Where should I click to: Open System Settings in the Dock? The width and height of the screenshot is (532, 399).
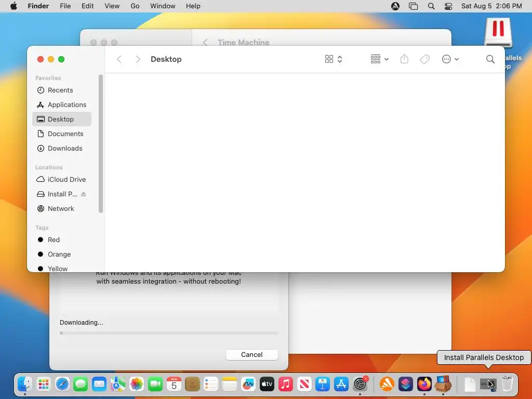point(360,384)
